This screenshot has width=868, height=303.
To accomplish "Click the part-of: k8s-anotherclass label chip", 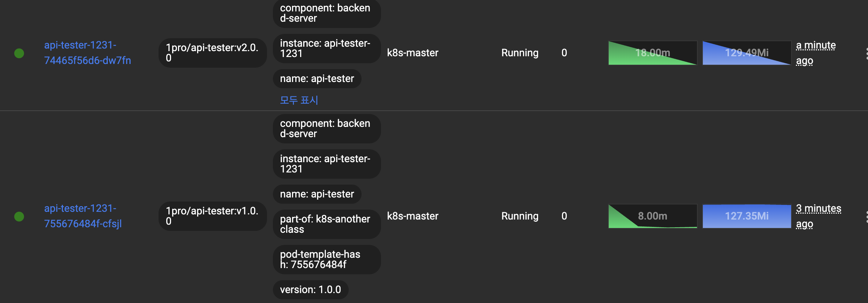I will click(x=327, y=224).
